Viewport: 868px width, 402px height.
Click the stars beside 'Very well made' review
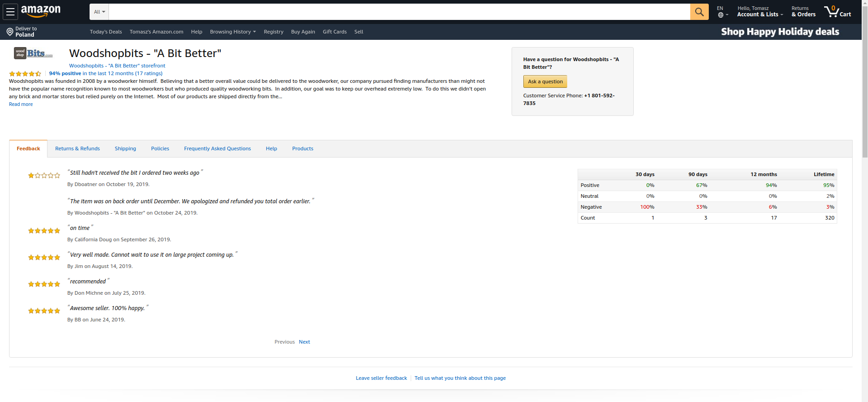pyautogui.click(x=44, y=258)
